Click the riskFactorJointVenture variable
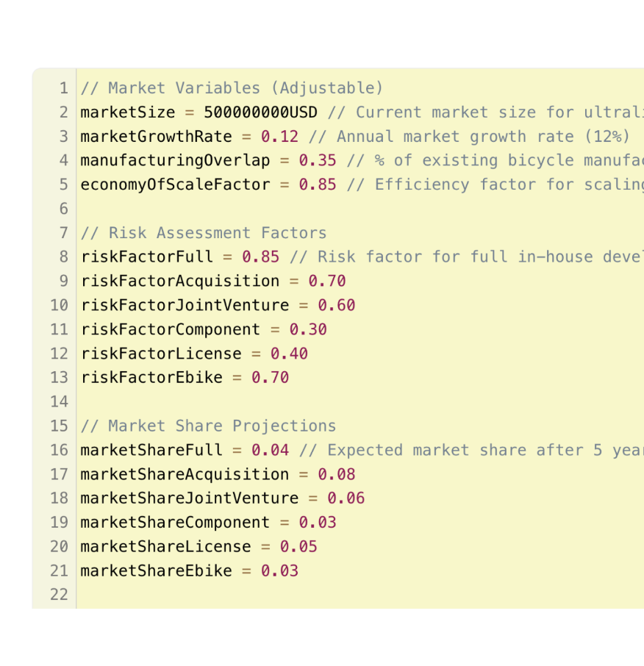 pyautogui.click(x=185, y=305)
